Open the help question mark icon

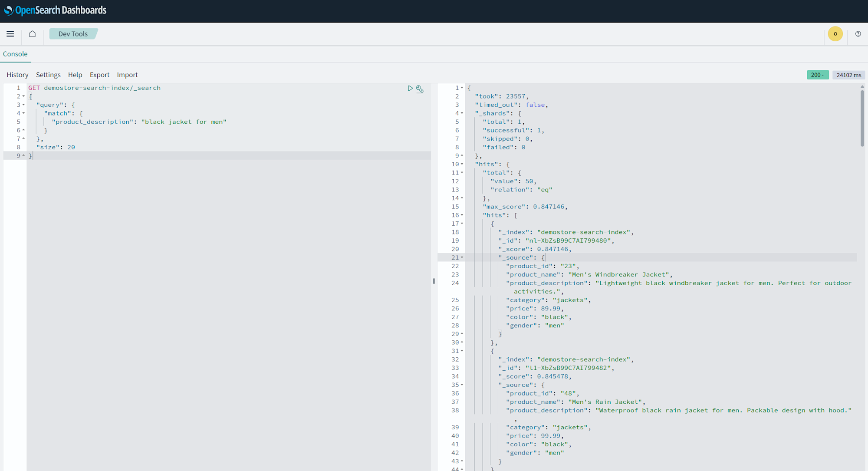858,34
